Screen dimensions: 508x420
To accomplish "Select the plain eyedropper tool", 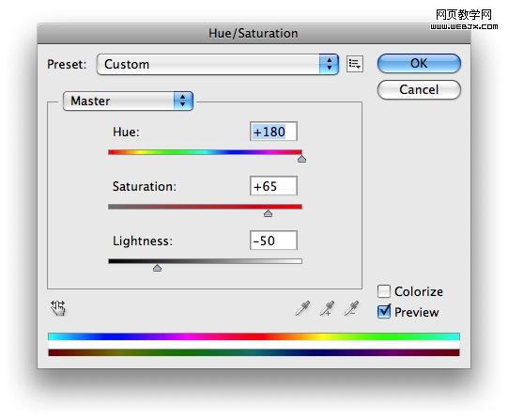I will pos(302,308).
